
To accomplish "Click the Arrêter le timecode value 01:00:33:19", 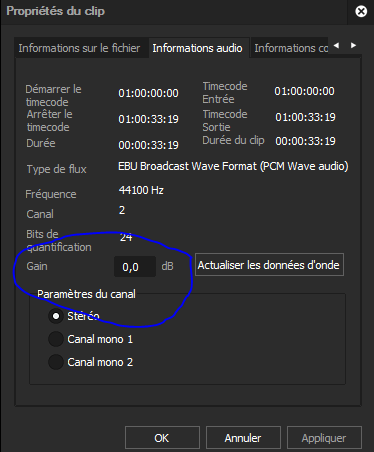I will coord(148,119).
